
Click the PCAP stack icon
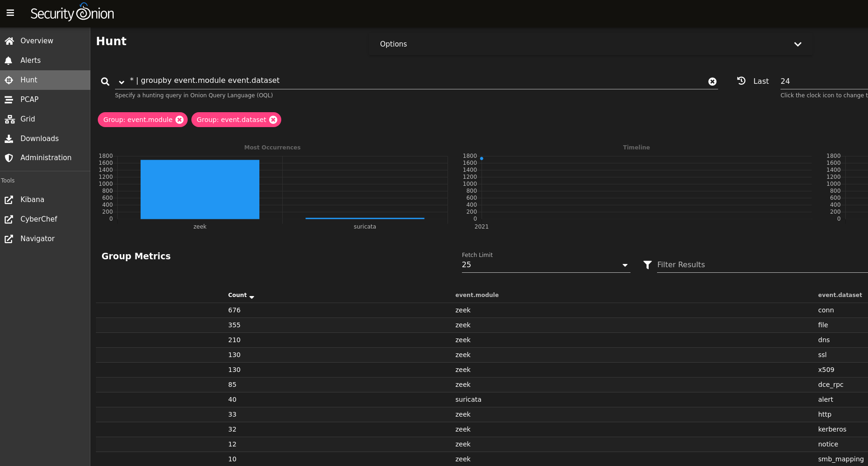pyautogui.click(x=9, y=100)
